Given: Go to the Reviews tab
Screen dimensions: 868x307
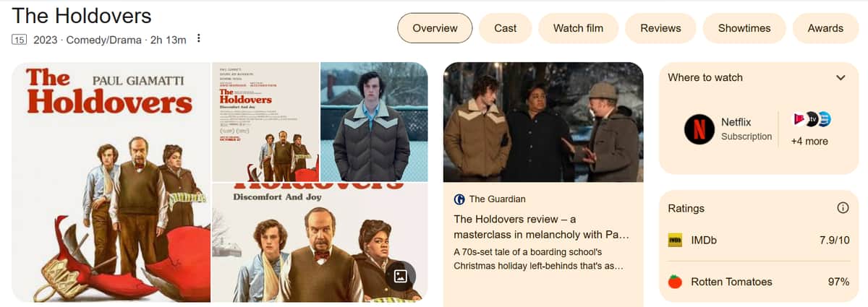Looking at the screenshot, I should tap(660, 28).
